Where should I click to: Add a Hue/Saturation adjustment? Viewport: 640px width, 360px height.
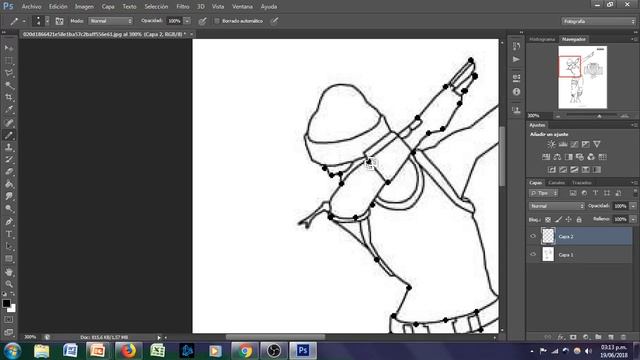(x=546, y=157)
